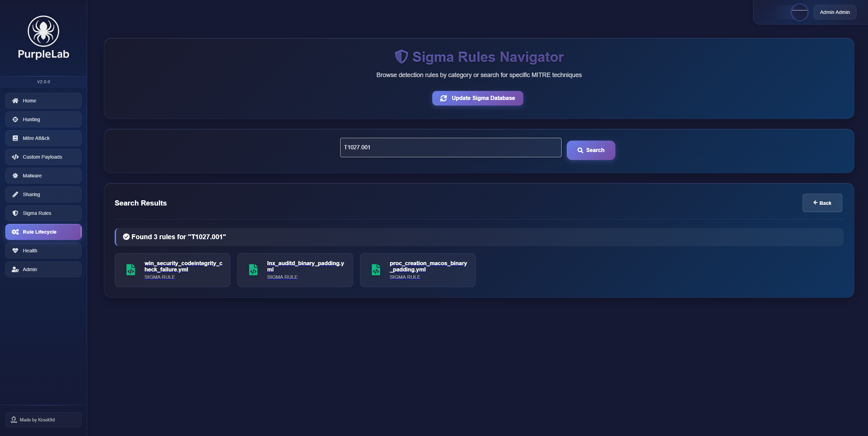Open Mitre Att&ck section
The image size is (868, 436).
(43, 138)
